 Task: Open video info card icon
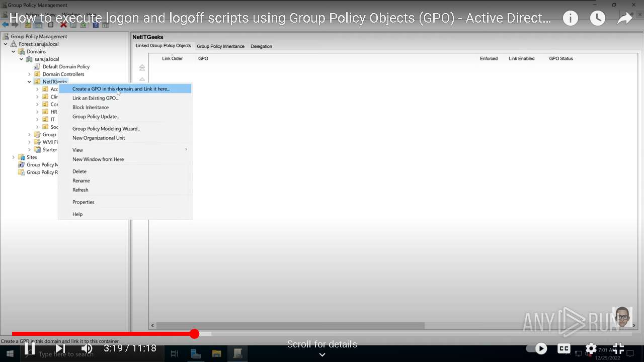tap(570, 19)
